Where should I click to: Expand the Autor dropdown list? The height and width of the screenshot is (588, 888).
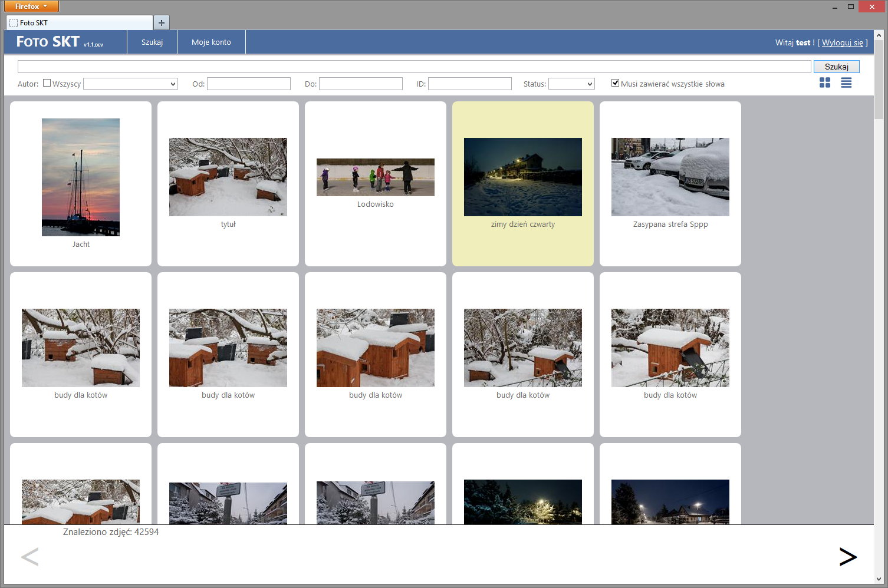pos(130,84)
